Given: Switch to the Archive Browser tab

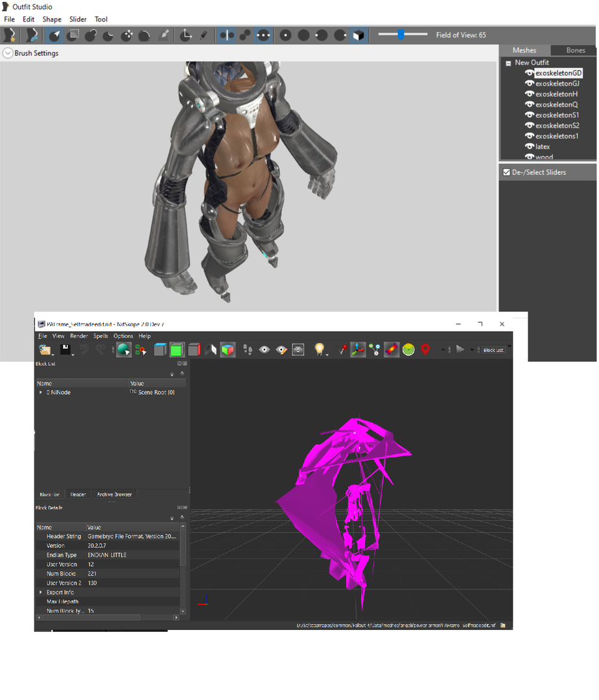Looking at the screenshot, I should (114, 494).
